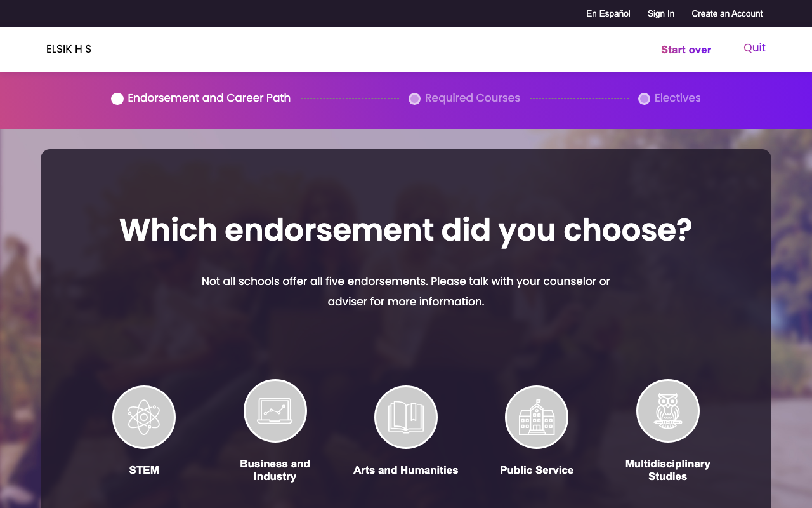This screenshot has height=508, width=812.
Task: Select the STEM text label
Action: (x=144, y=470)
